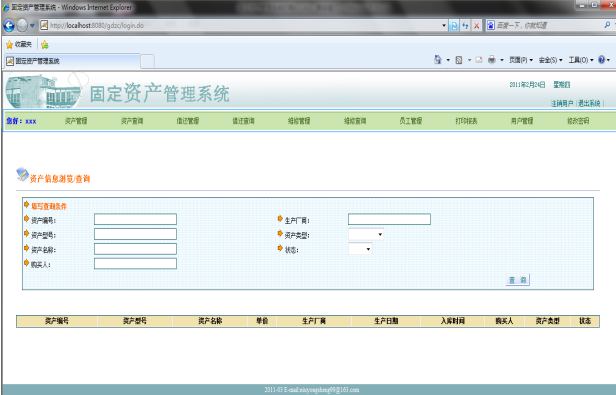This screenshot has width=616, height=395.
Task: Open 资产管理 in the green nav bar
Action: pos(76,121)
